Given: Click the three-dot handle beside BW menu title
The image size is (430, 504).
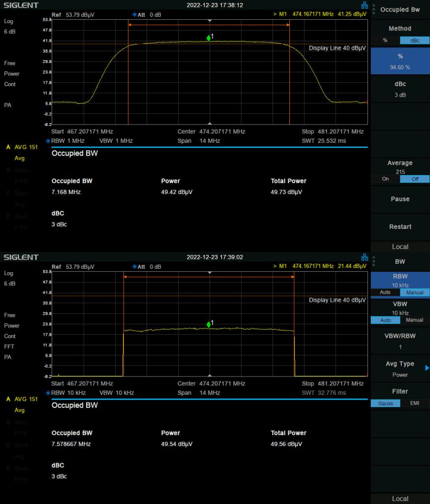Looking at the screenshot, I should click(x=373, y=261).
